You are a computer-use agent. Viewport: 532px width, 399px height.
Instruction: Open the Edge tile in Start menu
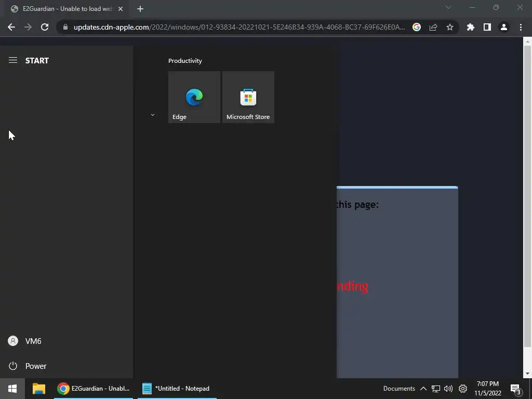[x=194, y=97]
